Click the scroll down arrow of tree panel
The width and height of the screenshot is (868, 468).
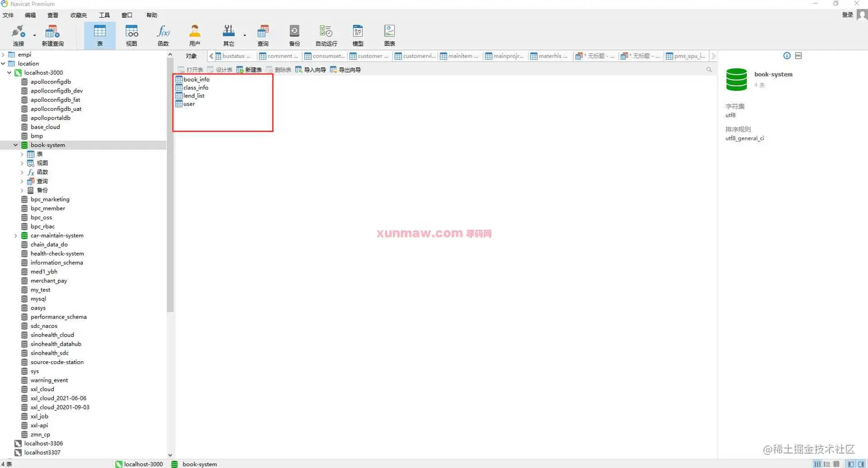[170, 455]
